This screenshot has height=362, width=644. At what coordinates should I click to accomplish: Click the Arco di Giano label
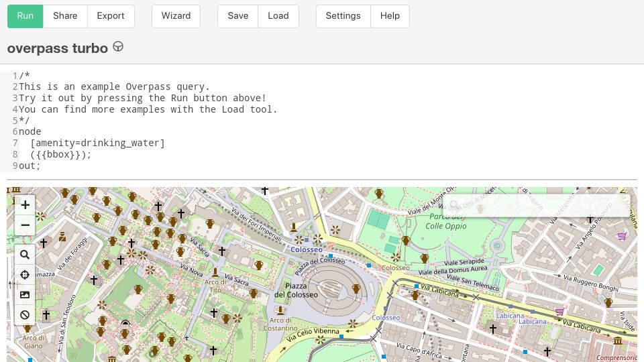click(x=33, y=342)
